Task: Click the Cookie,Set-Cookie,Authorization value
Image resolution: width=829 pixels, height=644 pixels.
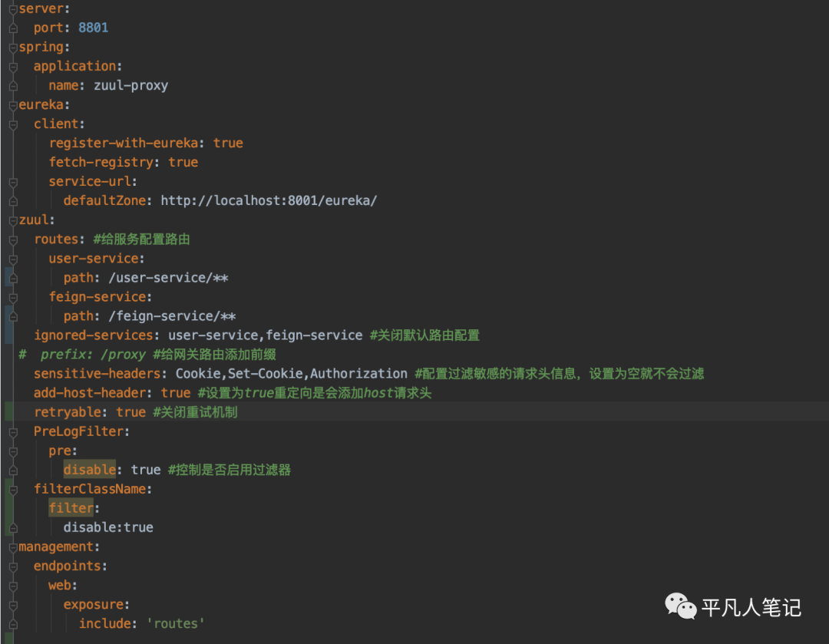Action: tap(292, 374)
